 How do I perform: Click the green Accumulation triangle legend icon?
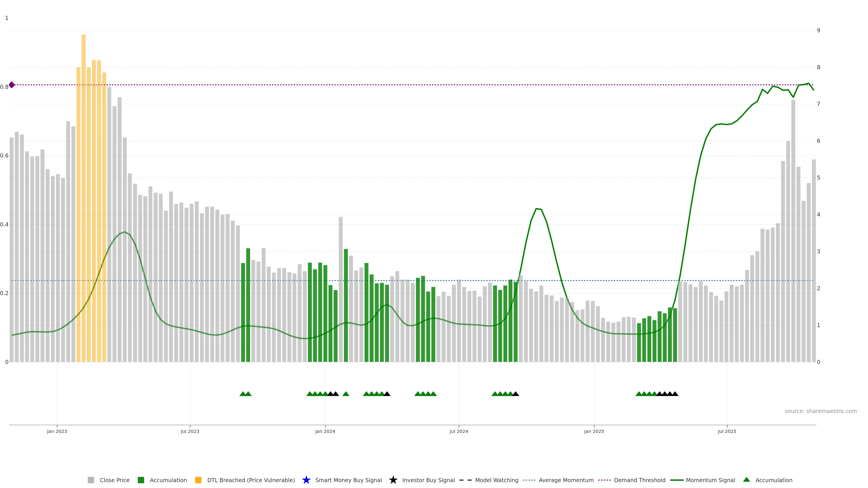[x=746, y=480]
